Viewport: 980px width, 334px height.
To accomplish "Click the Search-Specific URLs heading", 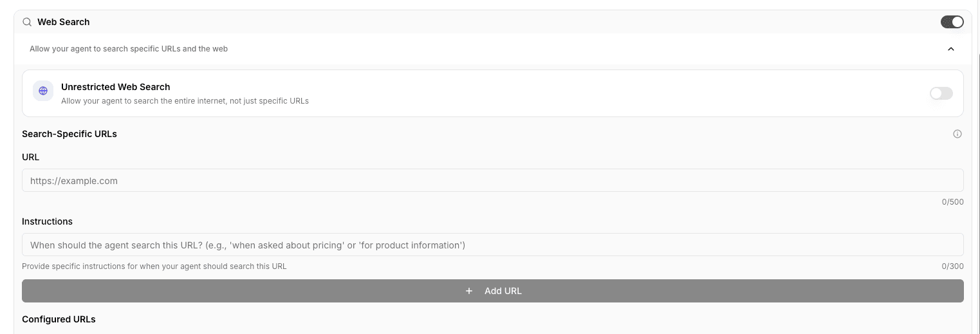I will (69, 134).
